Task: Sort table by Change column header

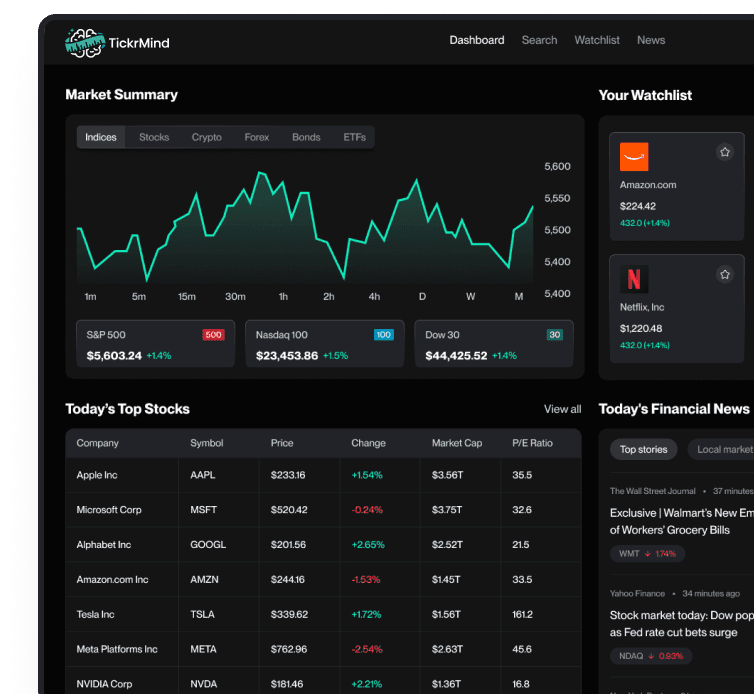Action: tap(368, 443)
